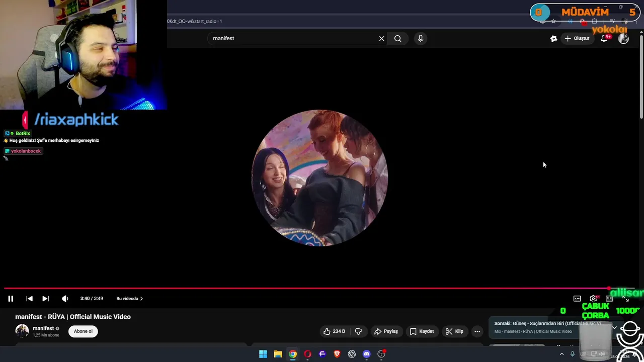Click the video title 'manifest - RÜYA'
Viewport: 644px width, 362px height.
73,317
